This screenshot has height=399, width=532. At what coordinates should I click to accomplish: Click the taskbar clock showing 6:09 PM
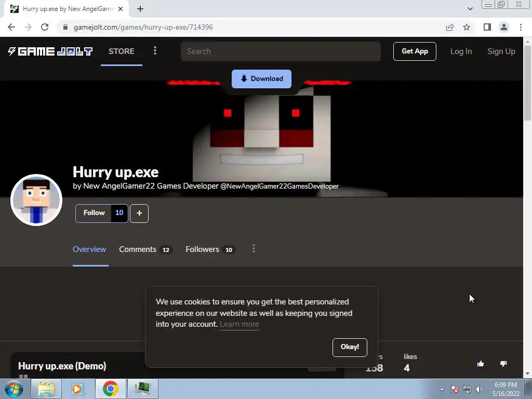(506, 389)
